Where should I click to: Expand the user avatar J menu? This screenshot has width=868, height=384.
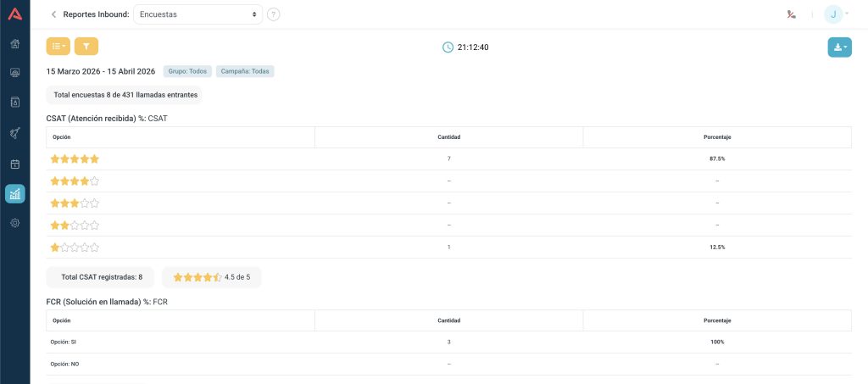point(836,14)
